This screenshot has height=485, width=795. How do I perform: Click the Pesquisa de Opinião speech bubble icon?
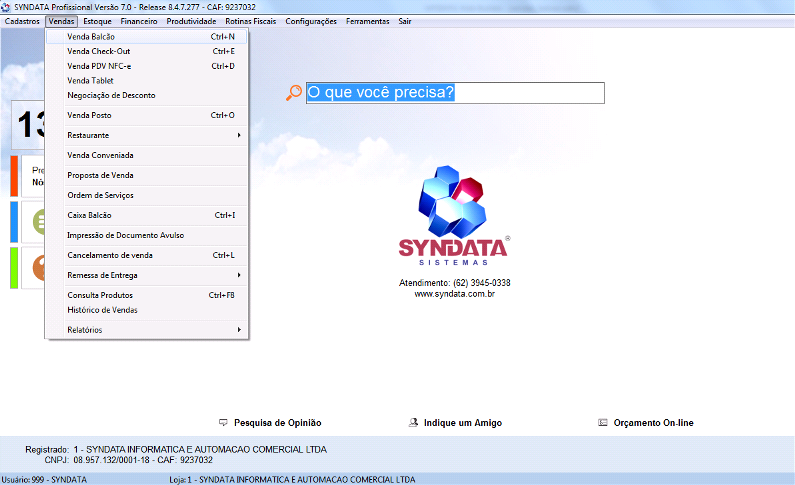coord(223,423)
